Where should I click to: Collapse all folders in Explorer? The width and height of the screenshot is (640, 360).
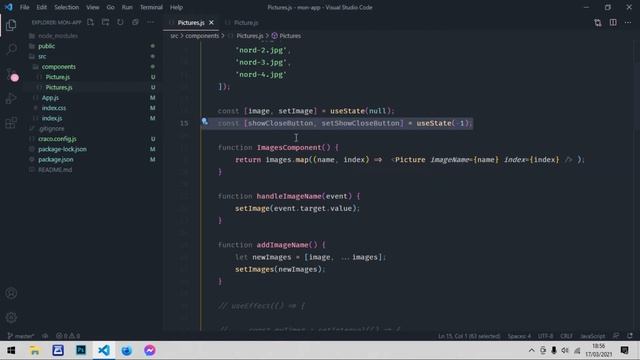coord(135,22)
